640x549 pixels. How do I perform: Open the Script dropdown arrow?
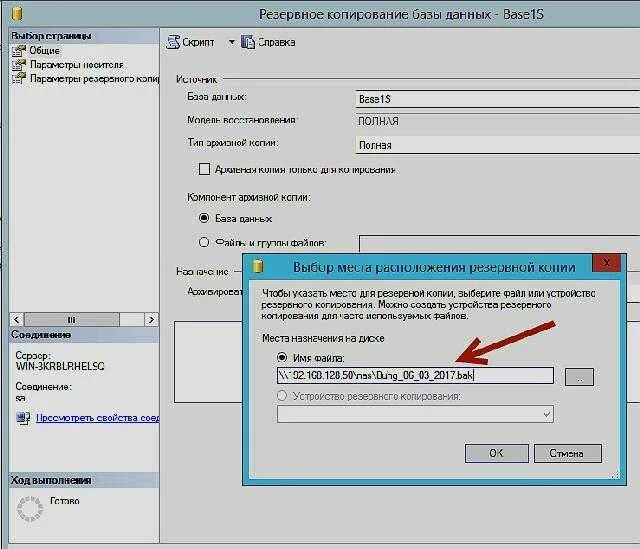[x=231, y=42]
